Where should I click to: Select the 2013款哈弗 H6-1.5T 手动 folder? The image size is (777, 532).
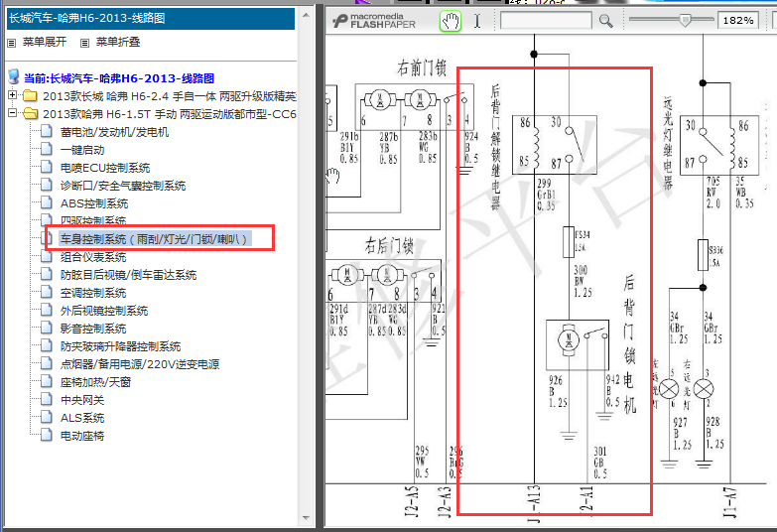(170, 114)
